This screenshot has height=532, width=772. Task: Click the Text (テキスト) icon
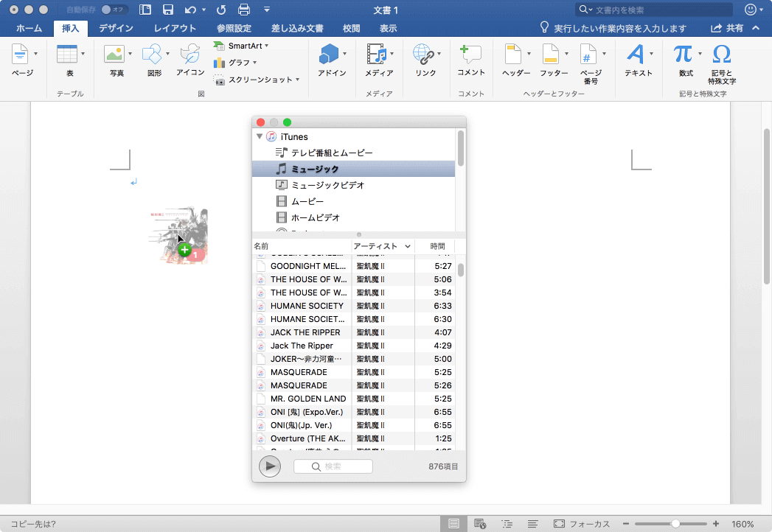pyautogui.click(x=636, y=54)
